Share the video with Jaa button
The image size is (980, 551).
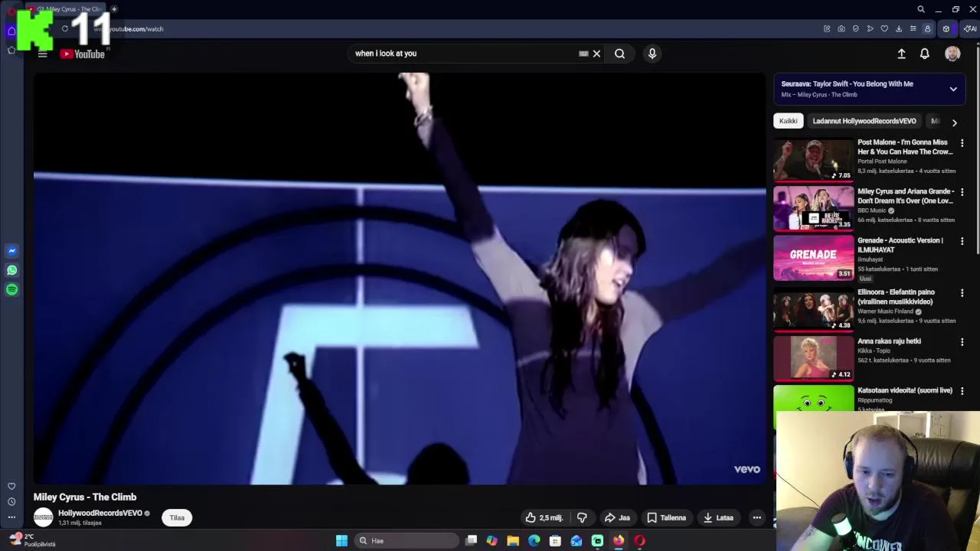pos(617,518)
